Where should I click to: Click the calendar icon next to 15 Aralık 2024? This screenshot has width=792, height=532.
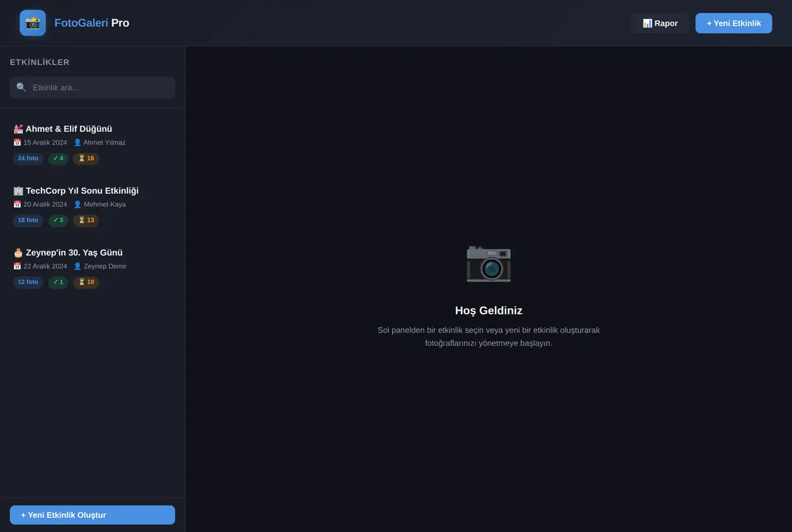[x=17, y=143]
